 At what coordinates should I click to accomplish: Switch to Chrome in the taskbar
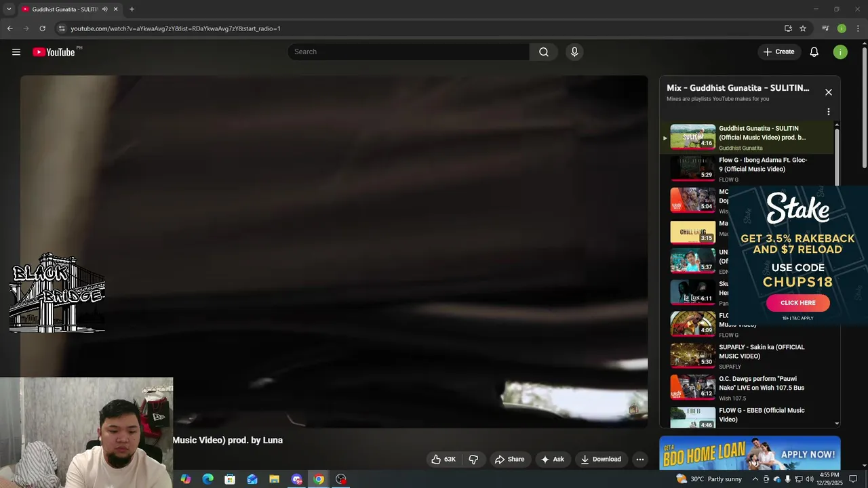319,479
